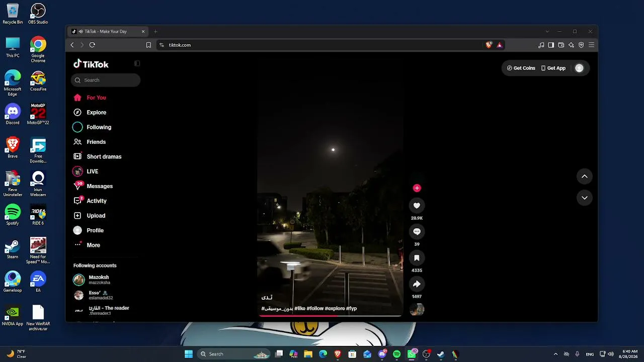
Task: Open Brave Rewards triangle icon
Action: [500, 45]
